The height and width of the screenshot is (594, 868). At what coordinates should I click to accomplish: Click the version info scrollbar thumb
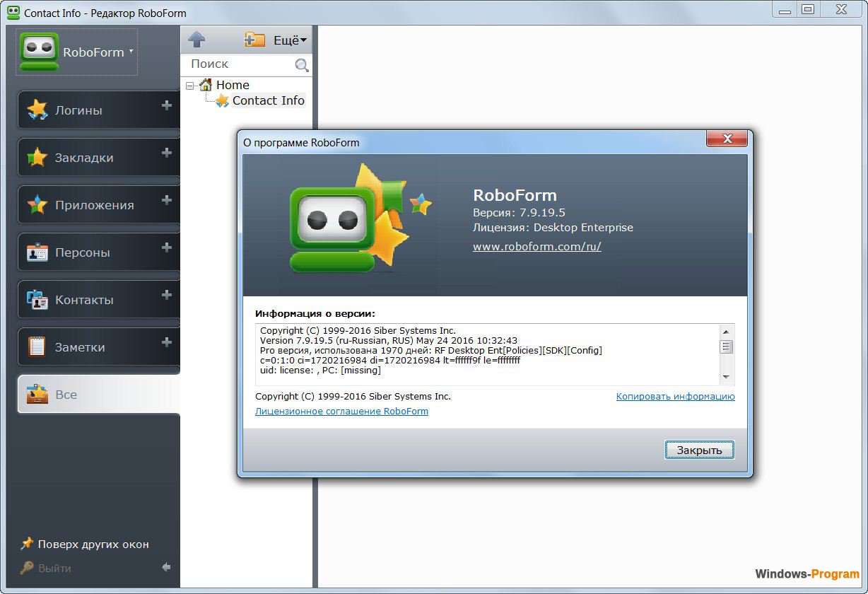pos(726,346)
